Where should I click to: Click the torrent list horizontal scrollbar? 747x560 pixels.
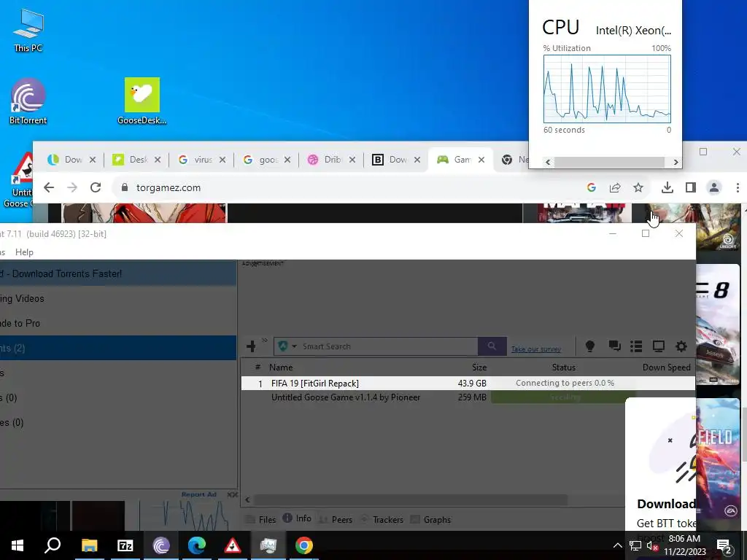coord(411,499)
